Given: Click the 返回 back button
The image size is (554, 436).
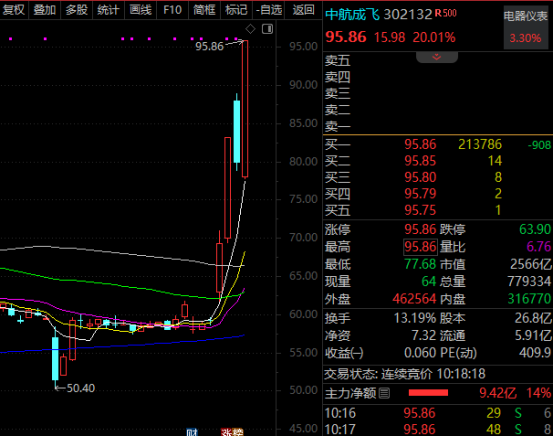Looking at the screenshot, I should point(303,10).
